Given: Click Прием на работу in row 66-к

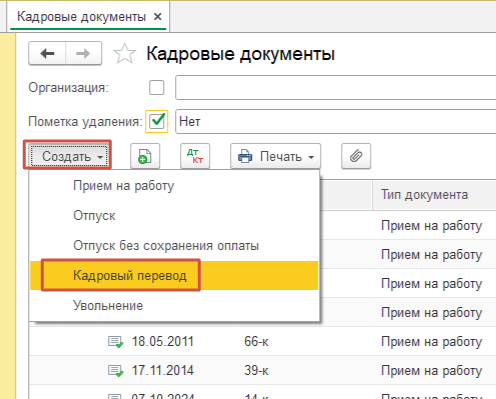Looking at the screenshot, I should pyautogui.click(x=432, y=342).
